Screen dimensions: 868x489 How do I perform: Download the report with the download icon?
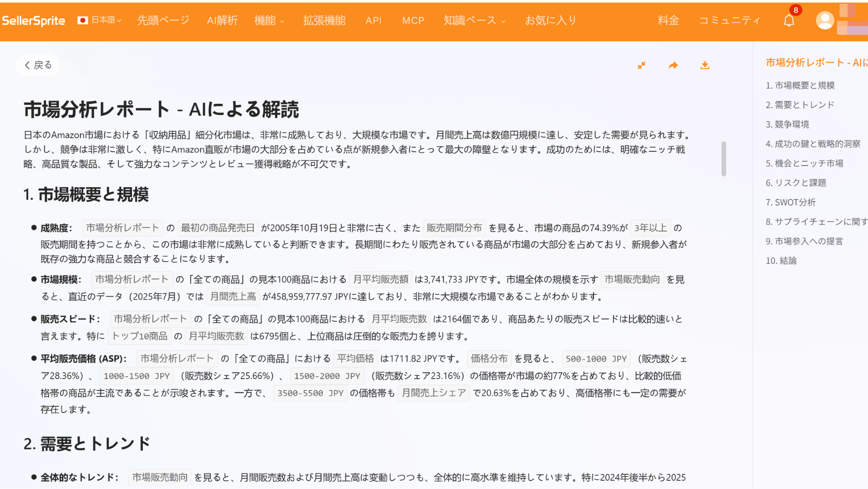[704, 65]
